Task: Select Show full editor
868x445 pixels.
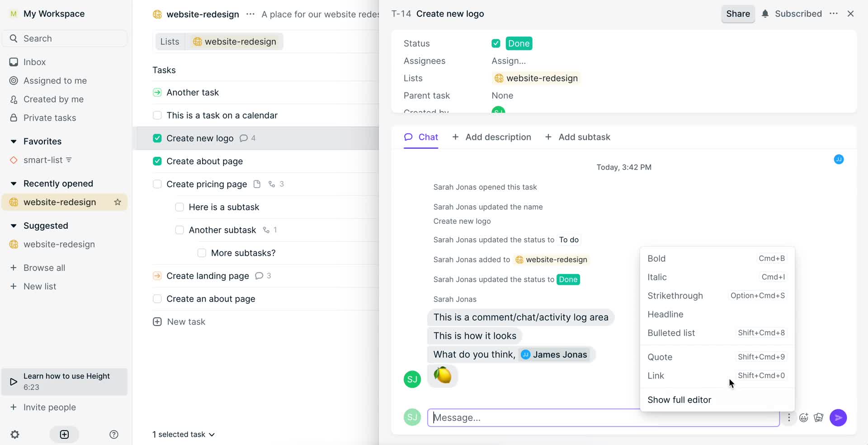Action: [x=717, y=400]
